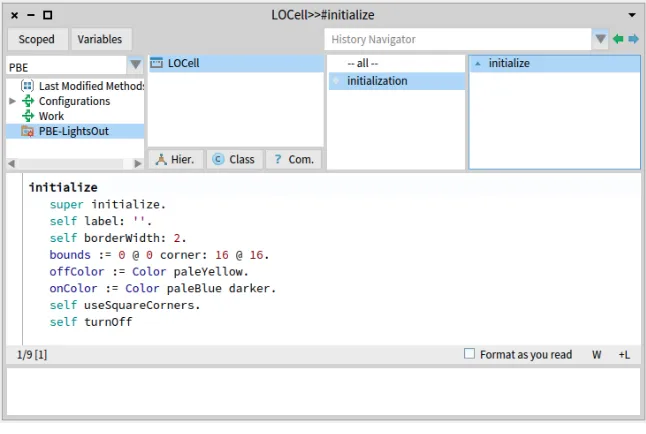The image size is (646, 434).
Task: Click the Com. comment button
Action: point(294,160)
